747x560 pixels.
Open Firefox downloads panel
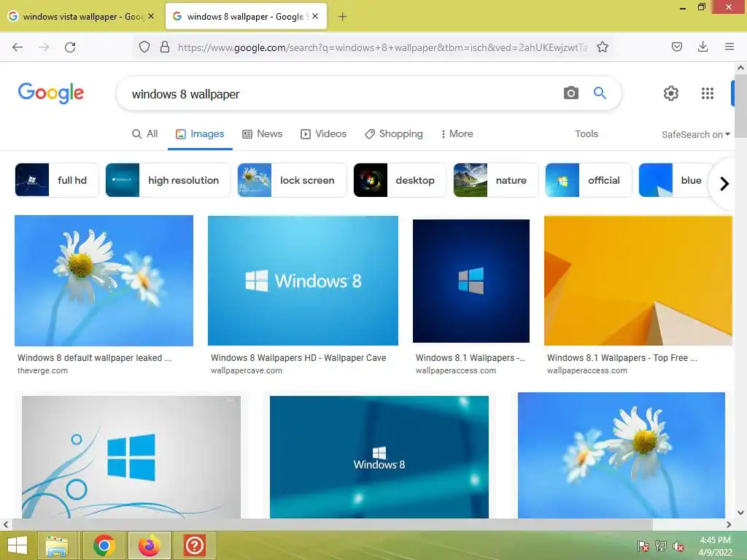coord(703,47)
